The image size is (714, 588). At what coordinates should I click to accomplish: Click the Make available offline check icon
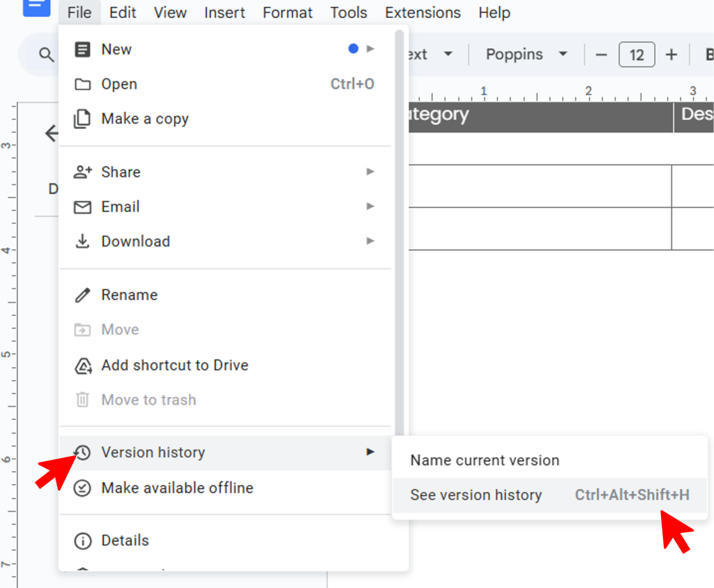pos(82,488)
